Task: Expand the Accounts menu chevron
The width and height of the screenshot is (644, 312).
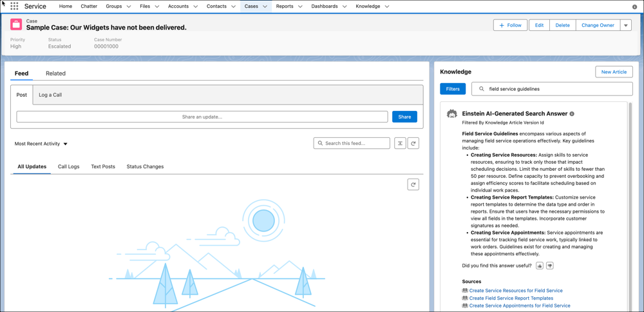Action: [195, 6]
